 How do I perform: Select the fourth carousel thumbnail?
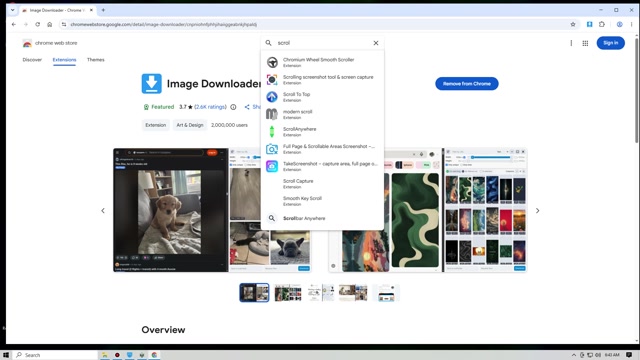[x=353, y=293]
